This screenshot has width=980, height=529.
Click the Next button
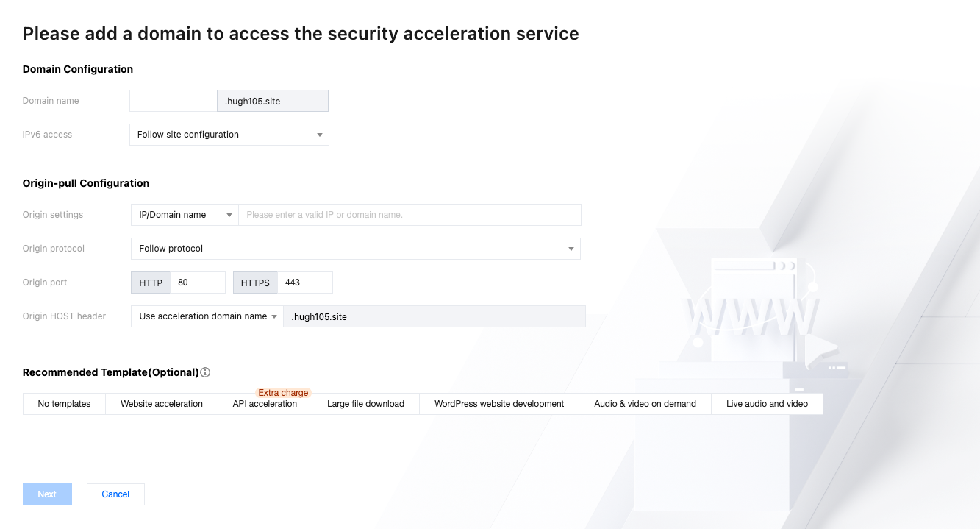(x=47, y=494)
